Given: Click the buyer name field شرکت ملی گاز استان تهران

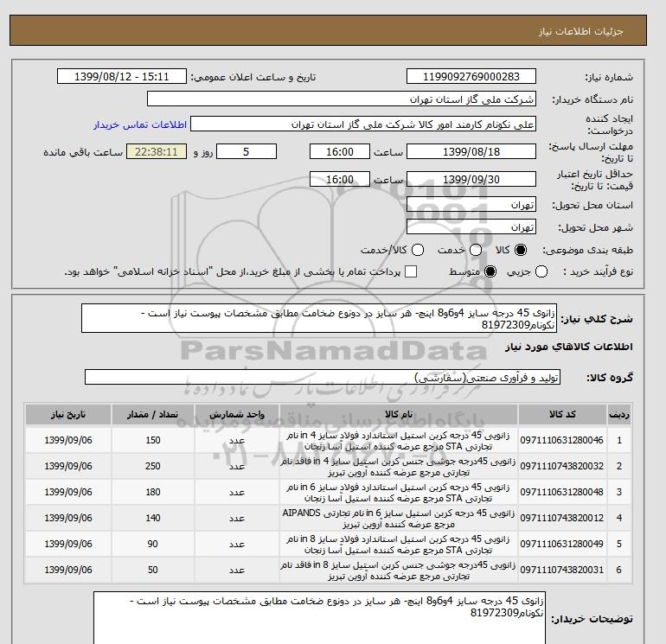Looking at the screenshot, I should [341, 99].
